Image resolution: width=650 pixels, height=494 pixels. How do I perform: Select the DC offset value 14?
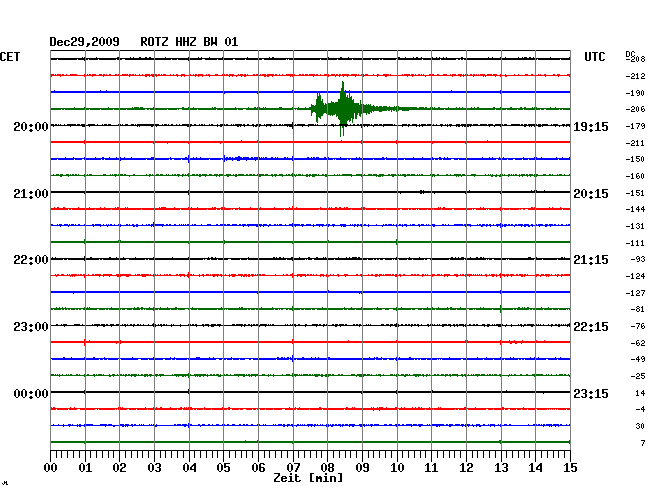click(x=640, y=393)
